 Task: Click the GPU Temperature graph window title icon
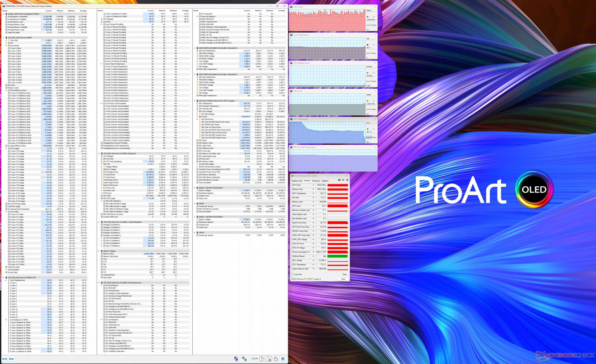[291, 119]
